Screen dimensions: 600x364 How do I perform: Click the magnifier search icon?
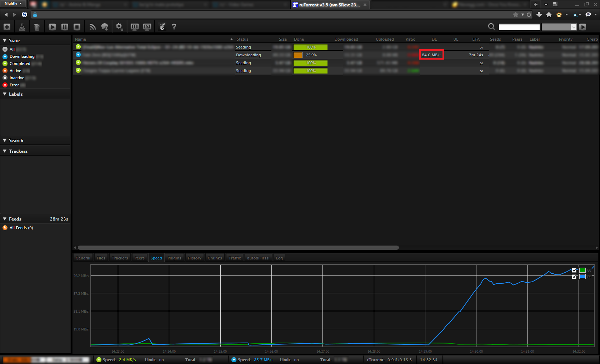(x=491, y=27)
